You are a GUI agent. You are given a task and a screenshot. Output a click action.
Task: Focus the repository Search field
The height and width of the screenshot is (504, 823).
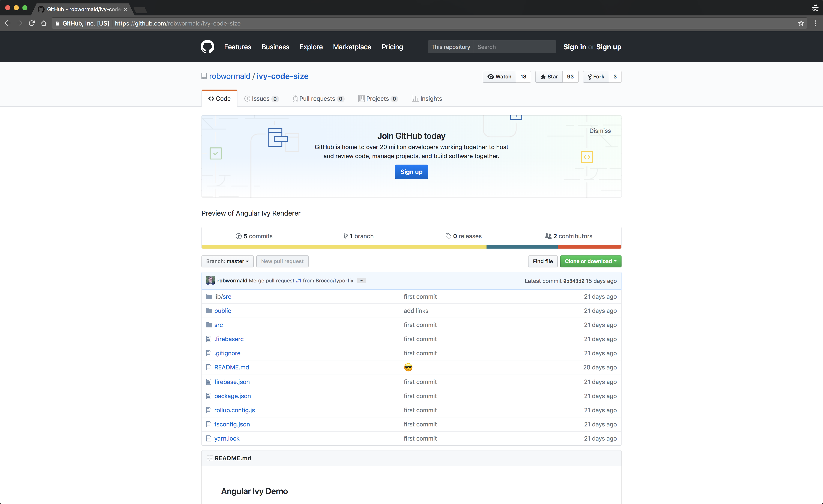[x=515, y=47]
